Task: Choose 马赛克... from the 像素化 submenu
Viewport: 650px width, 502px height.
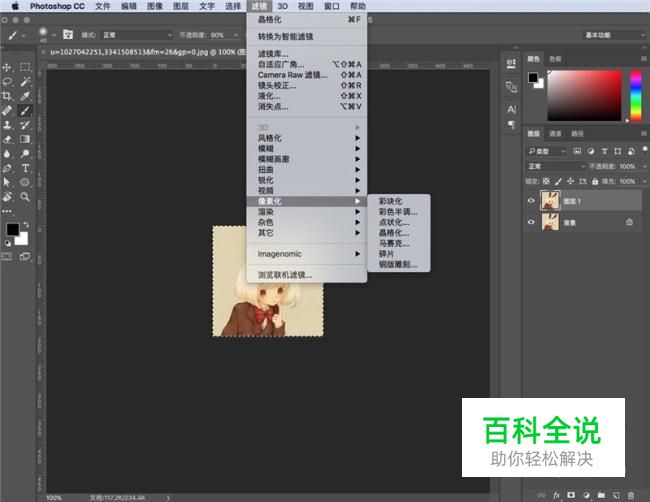Action: [394, 243]
